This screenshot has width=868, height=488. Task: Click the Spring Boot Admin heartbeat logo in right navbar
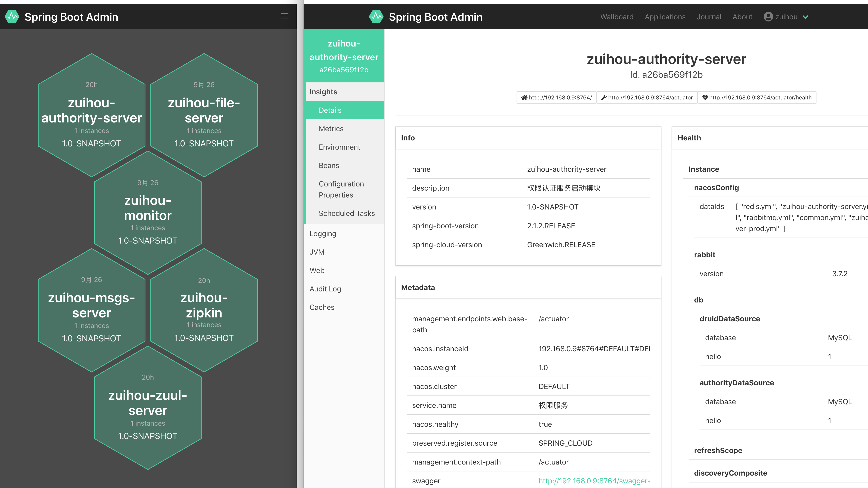click(x=376, y=17)
